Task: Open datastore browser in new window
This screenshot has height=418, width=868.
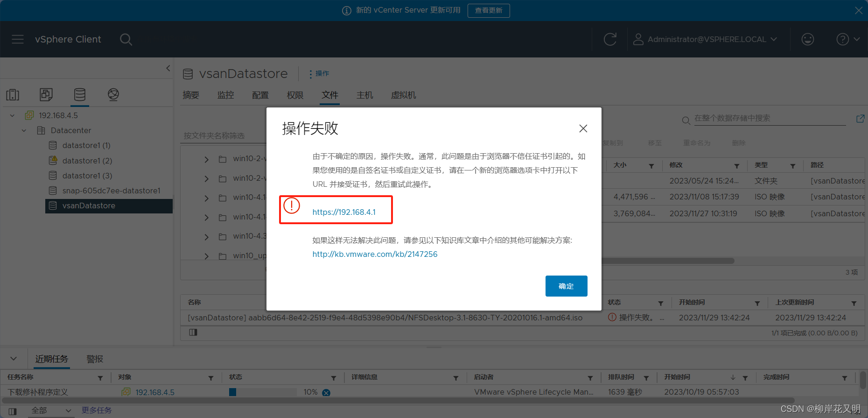Action: pyautogui.click(x=860, y=119)
